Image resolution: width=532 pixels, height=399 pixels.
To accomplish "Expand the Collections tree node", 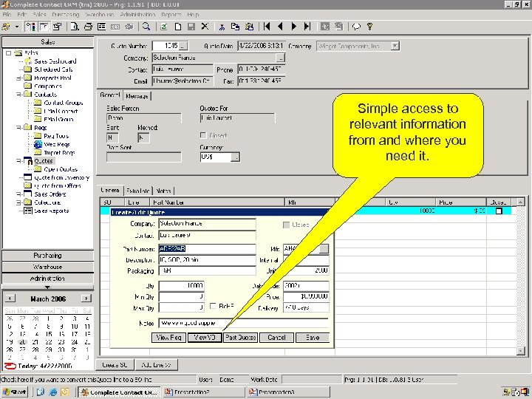I will [x=18, y=202].
